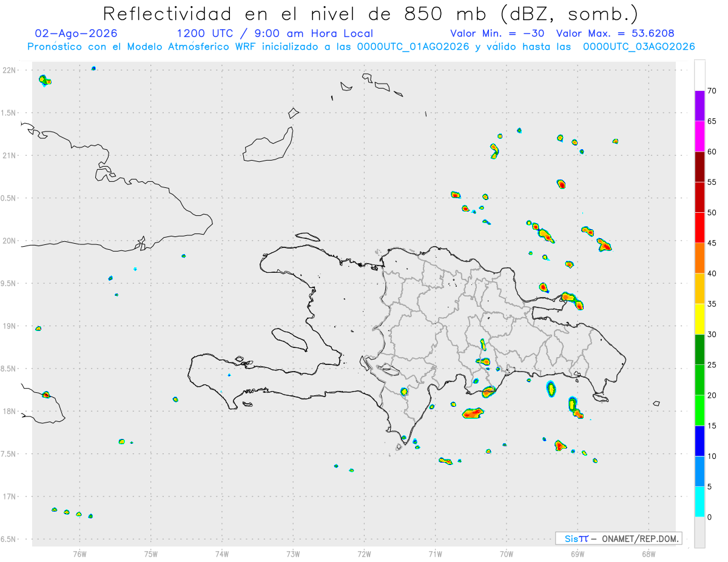Click the '70W' longitude label
This screenshot has height=562, width=728.
click(506, 553)
